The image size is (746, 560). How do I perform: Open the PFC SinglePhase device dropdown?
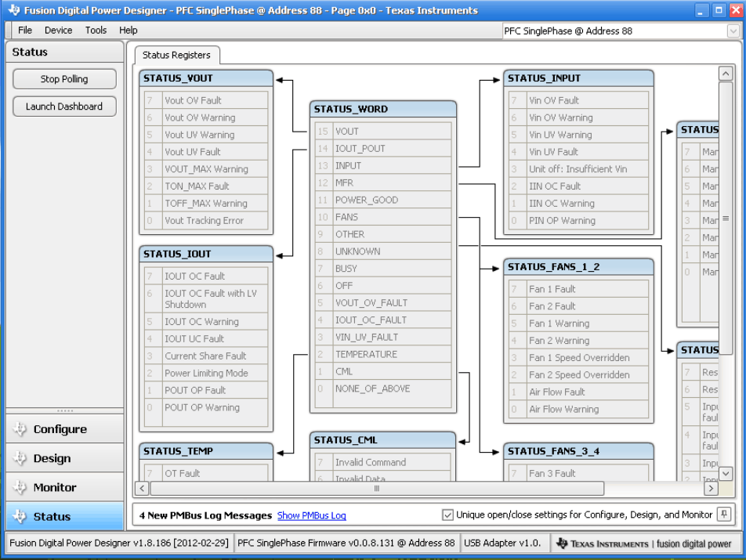click(x=733, y=31)
